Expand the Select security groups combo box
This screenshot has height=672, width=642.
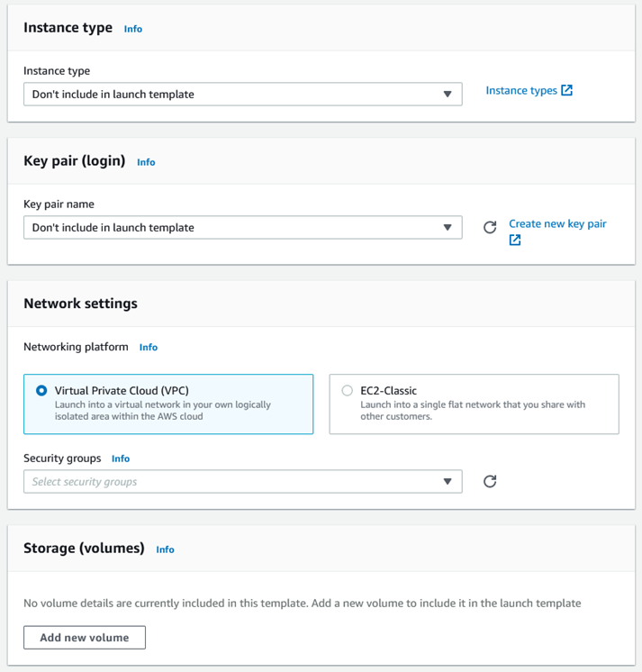(x=243, y=482)
